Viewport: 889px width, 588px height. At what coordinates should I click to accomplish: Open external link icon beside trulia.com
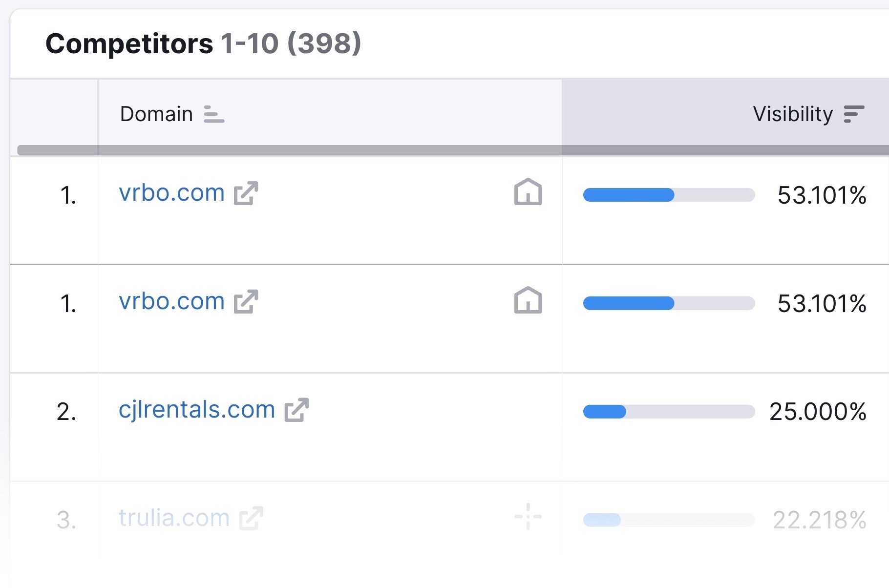(x=251, y=518)
